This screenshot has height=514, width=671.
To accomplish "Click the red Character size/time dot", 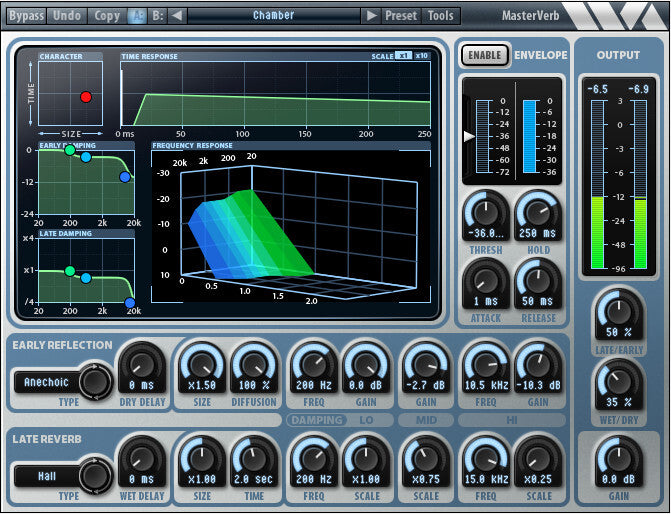I will click(x=86, y=97).
